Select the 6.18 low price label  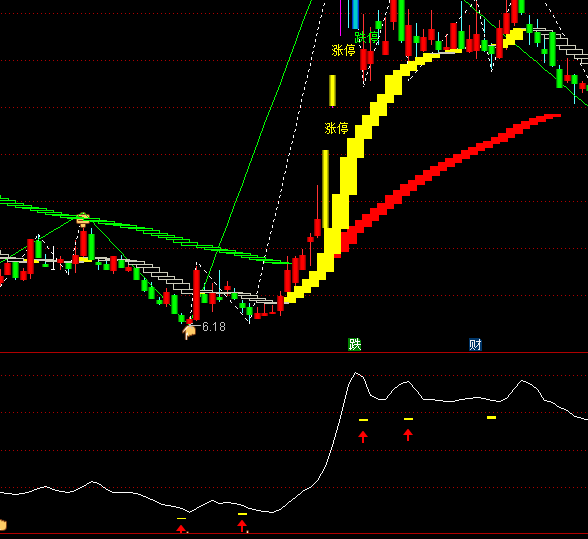coord(214,327)
